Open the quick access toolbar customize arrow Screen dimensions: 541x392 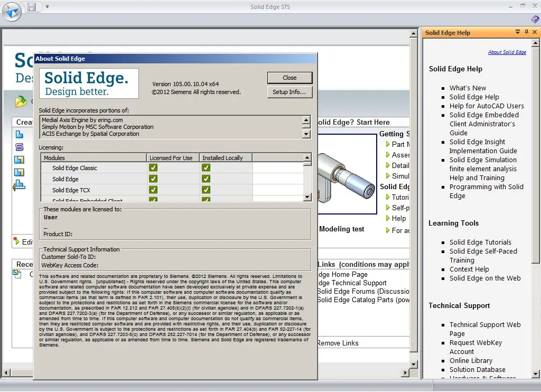47,6
